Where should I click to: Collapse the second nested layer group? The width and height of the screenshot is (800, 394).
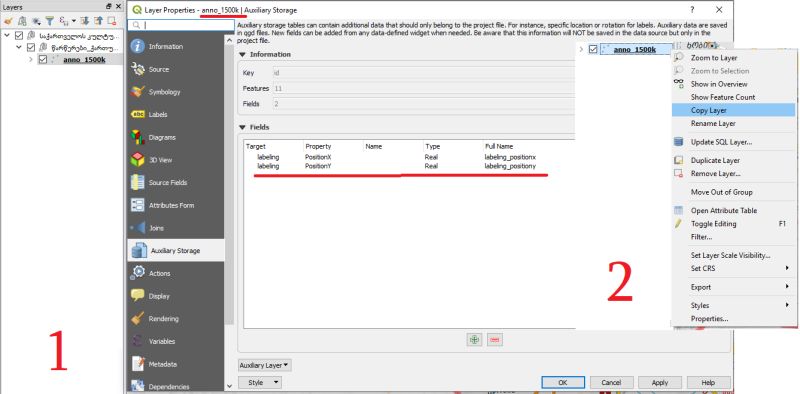tap(19, 47)
